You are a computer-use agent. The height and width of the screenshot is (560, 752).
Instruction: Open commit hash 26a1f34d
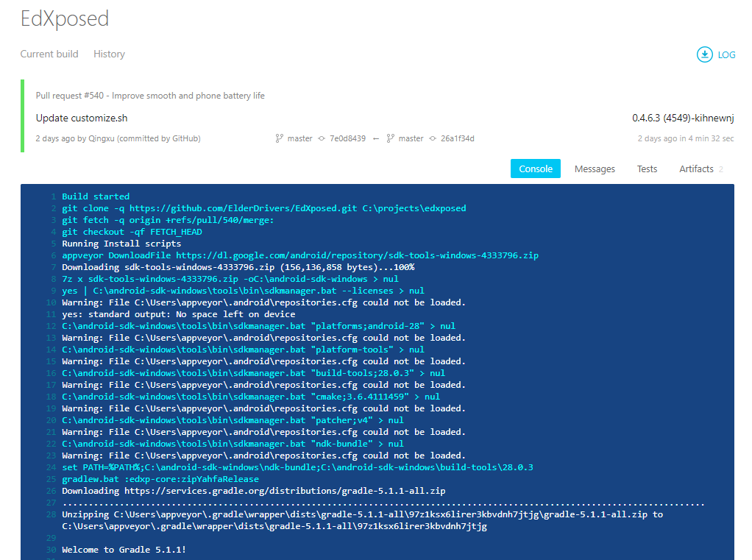click(x=458, y=138)
